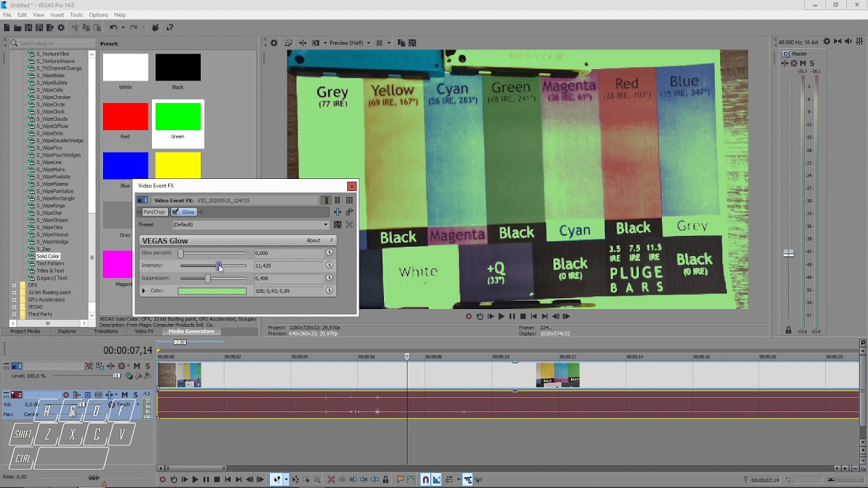Click the What's This help icon
This screenshot has width=868, height=488.
point(170,28)
